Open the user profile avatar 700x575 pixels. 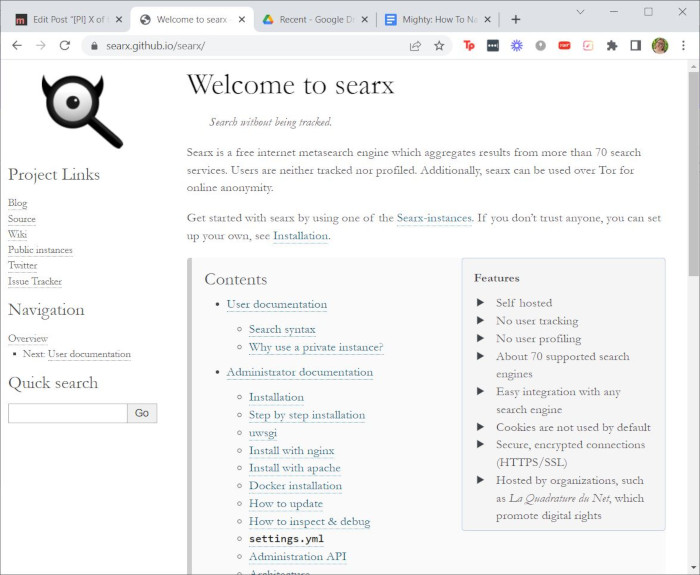click(660, 46)
